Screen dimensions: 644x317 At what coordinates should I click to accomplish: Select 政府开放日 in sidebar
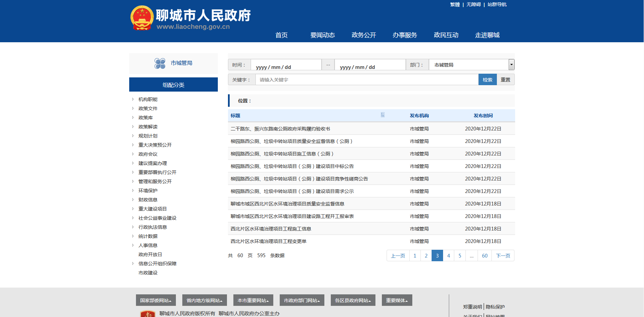click(x=150, y=254)
